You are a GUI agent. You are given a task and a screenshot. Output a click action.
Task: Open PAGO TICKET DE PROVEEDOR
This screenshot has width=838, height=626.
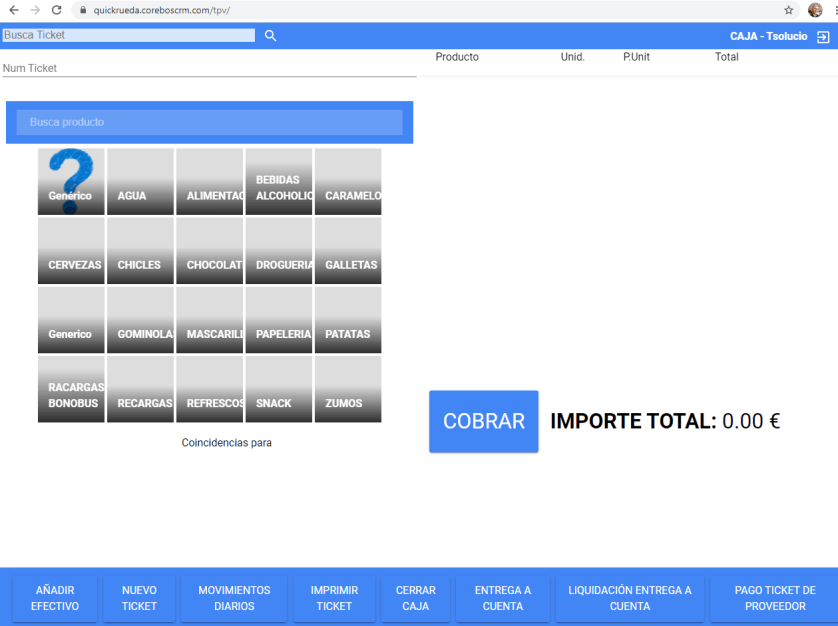click(774, 598)
